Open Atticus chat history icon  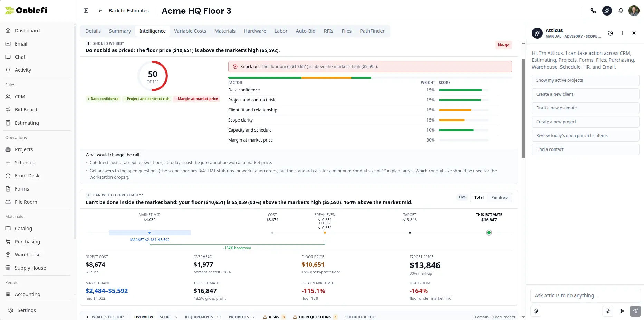611,33
